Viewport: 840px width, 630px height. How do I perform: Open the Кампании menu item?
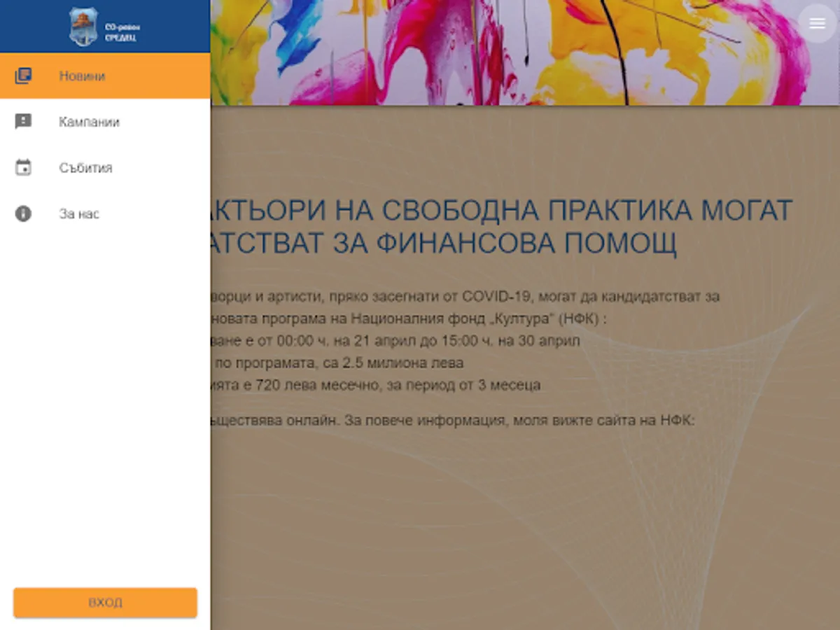(105, 122)
